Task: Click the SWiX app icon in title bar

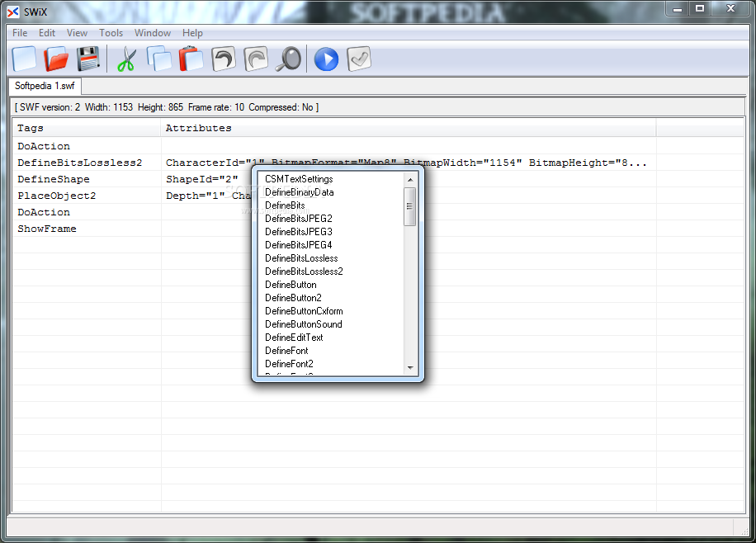Action: (13, 12)
